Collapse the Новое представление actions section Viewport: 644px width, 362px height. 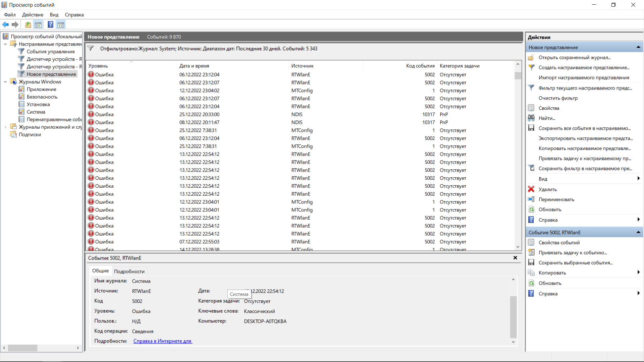(638, 47)
